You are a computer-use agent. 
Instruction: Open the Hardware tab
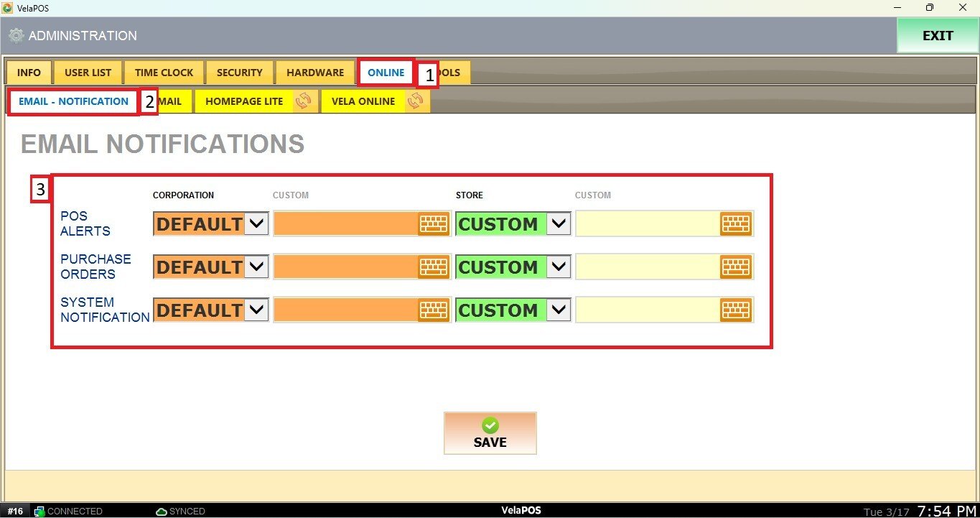(315, 73)
